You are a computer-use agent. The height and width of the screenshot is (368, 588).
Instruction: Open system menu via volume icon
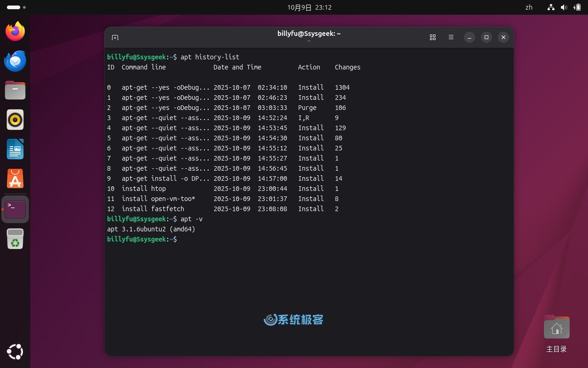click(564, 7)
